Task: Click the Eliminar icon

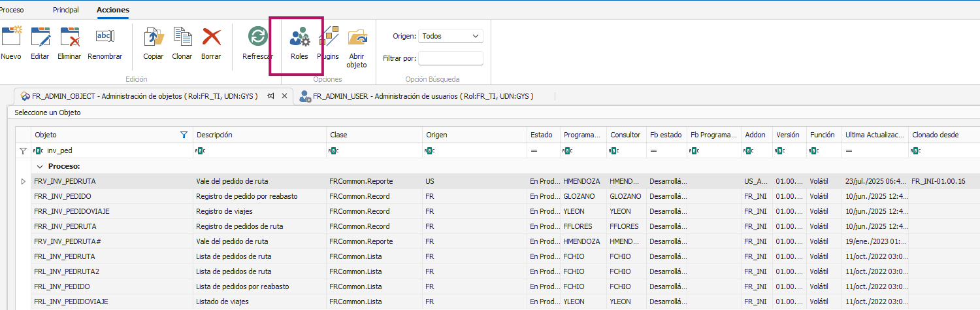Action: pos(69,38)
